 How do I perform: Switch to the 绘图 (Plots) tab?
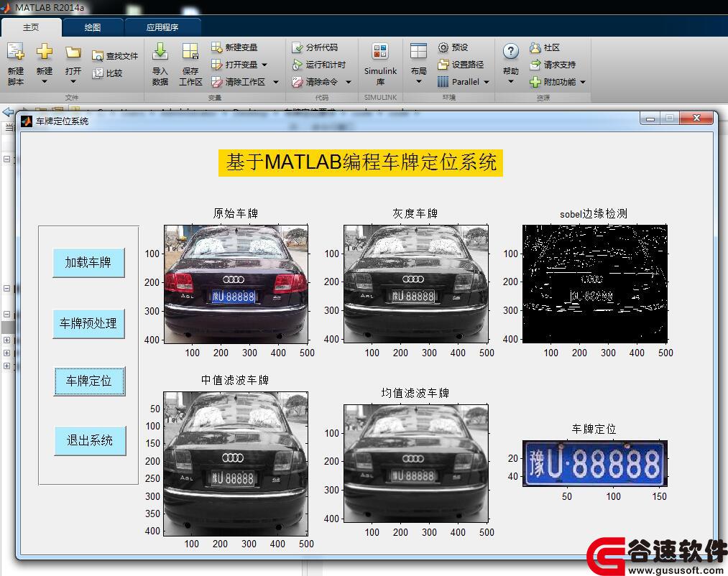click(93, 27)
